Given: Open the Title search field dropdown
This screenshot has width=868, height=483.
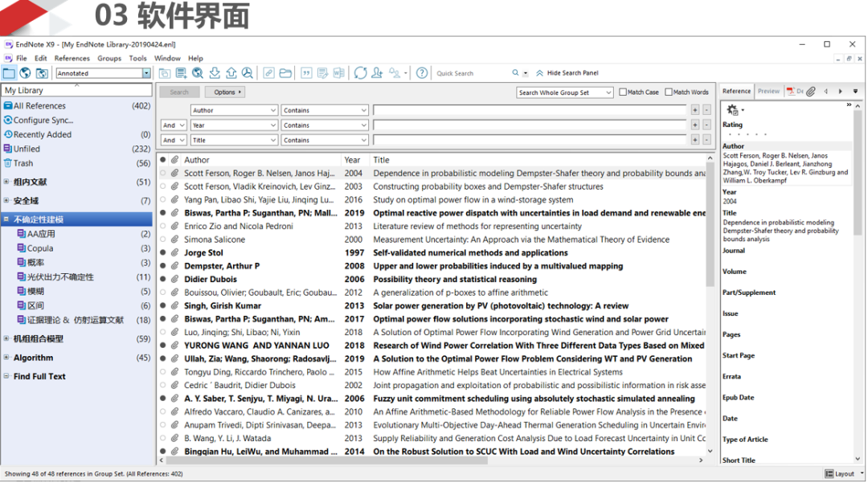Looking at the screenshot, I should (x=234, y=141).
